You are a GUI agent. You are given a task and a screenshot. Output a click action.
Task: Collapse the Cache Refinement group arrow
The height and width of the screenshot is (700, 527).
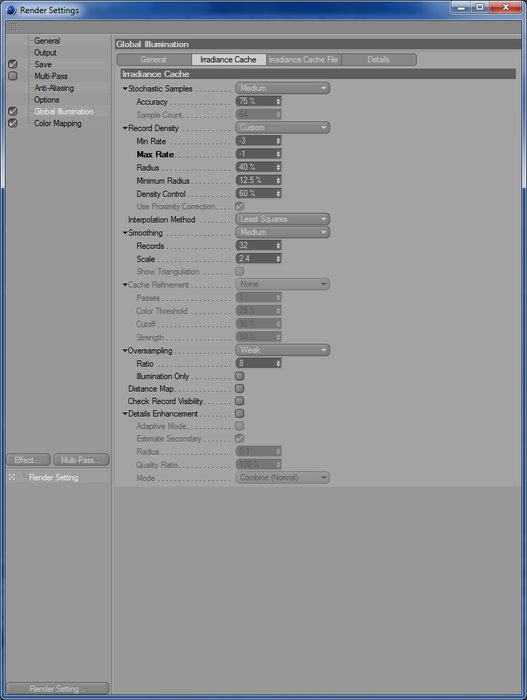point(125,285)
